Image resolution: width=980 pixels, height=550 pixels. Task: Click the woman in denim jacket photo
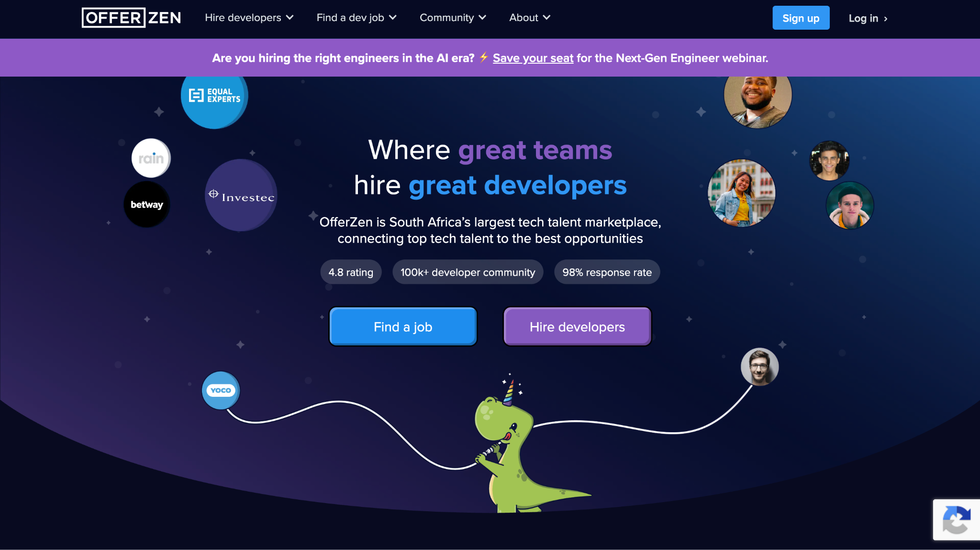[x=742, y=193]
